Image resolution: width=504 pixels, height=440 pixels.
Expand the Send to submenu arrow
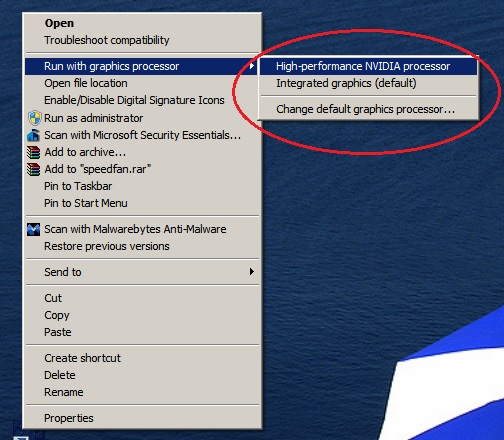(x=252, y=272)
